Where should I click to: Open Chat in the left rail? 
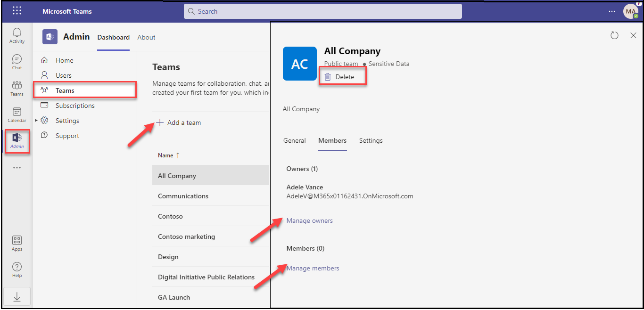click(x=17, y=62)
